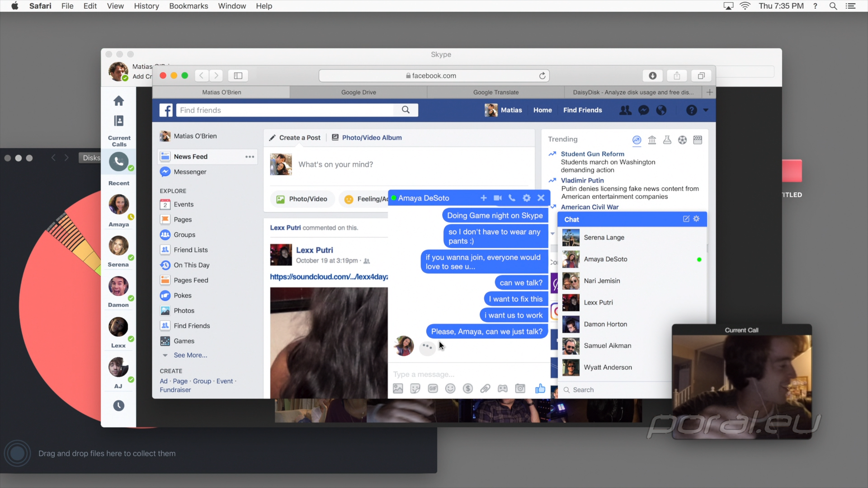Viewport: 868px width, 488px height.
Task: Switch to Google Translate tab
Action: tap(496, 92)
